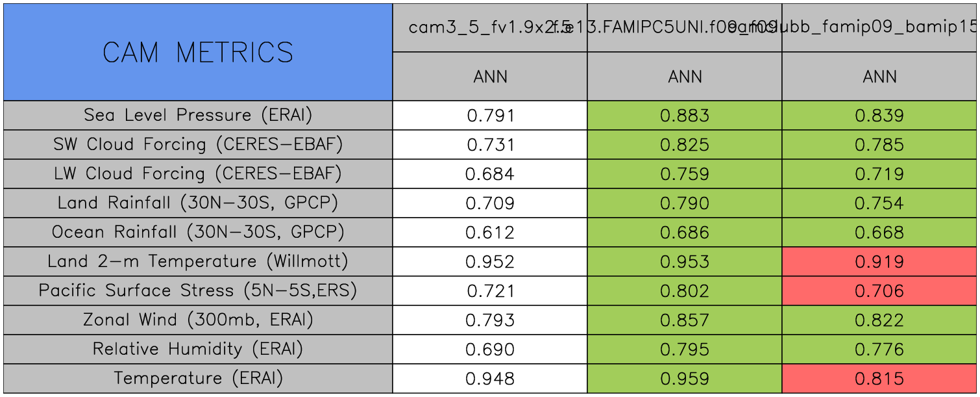The width and height of the screenshot is (980, 397).
Task: Click the LW Cloud Forcing row label
Action: [198, 174]
